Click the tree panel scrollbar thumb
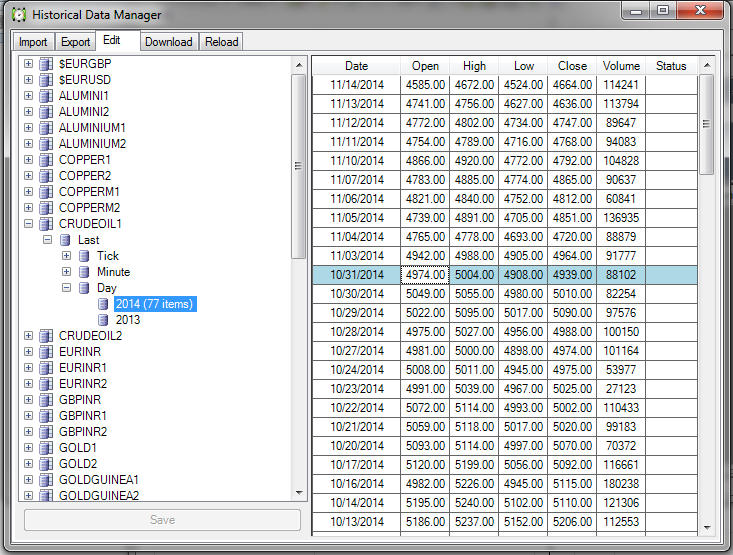Screen dimensions: 733x555 tap(298, 166)
